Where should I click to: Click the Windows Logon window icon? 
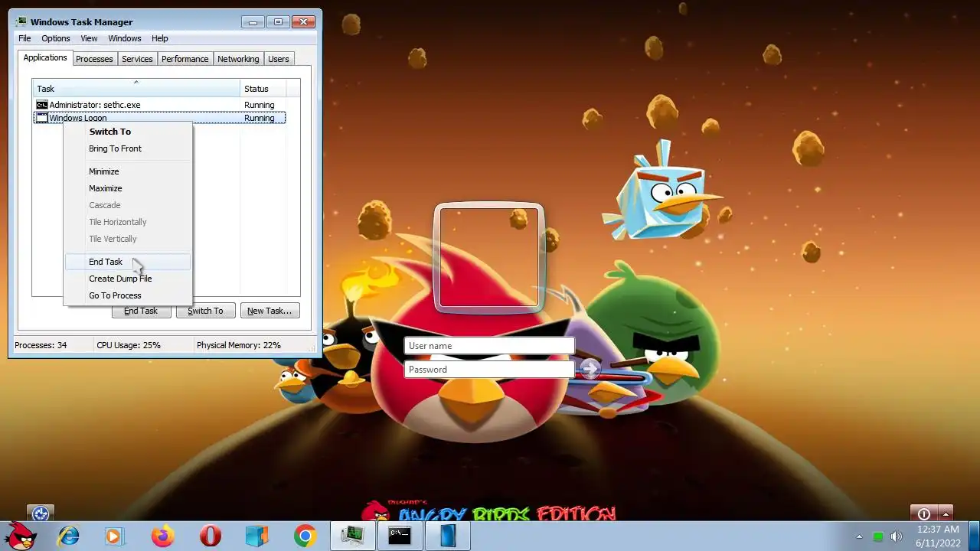point(42,118)
